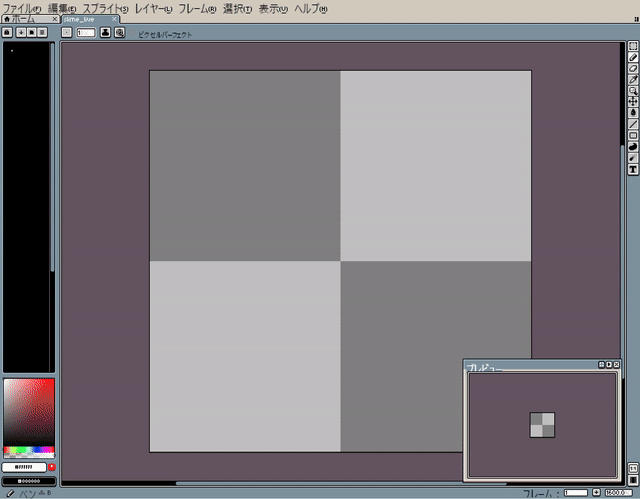This screenshot has width=640, height=499.
Task: Click the sprite thumbnail in preview window
Action: 542,425
